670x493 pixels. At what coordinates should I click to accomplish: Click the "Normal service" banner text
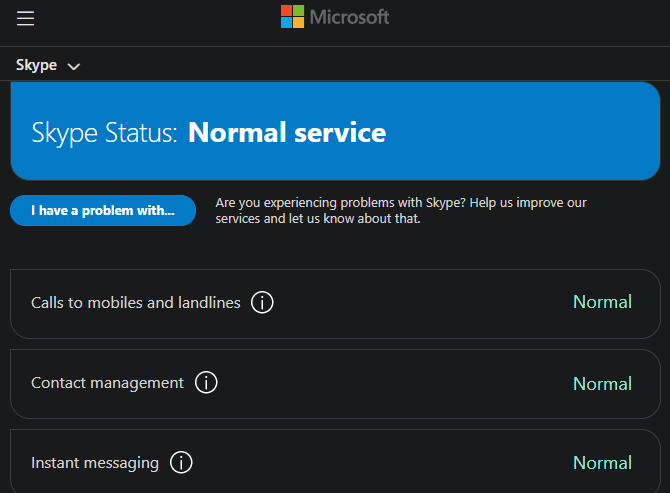point(287,132)
